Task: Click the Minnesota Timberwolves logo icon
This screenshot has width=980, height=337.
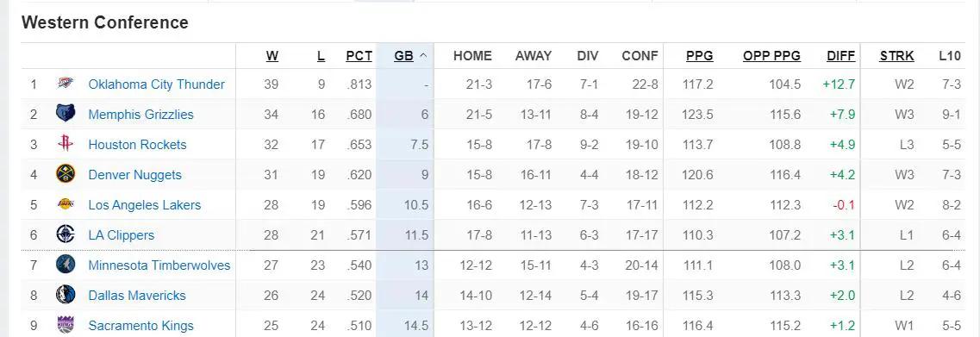Action: [x=66, y=265]
